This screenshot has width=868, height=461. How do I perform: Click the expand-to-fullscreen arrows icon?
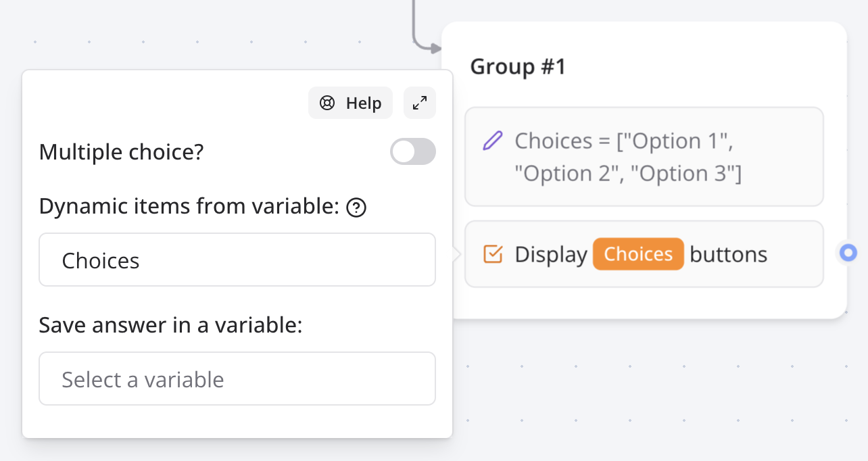(x=419, y=103)
